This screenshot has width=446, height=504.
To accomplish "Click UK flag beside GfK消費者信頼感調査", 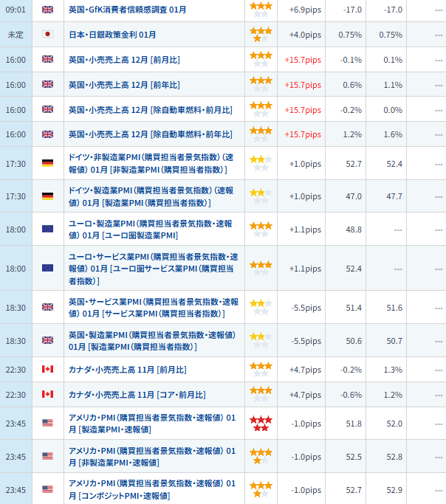I will click(47, 10).
